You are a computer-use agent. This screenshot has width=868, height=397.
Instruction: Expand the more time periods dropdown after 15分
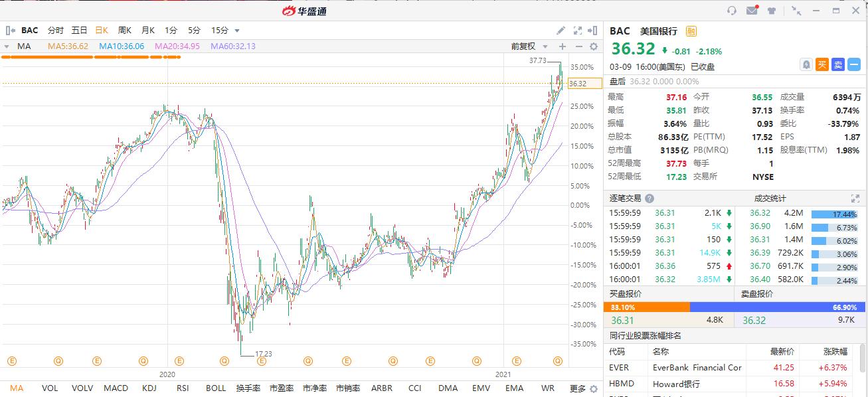pyautogui.click(x=237, y=31)
